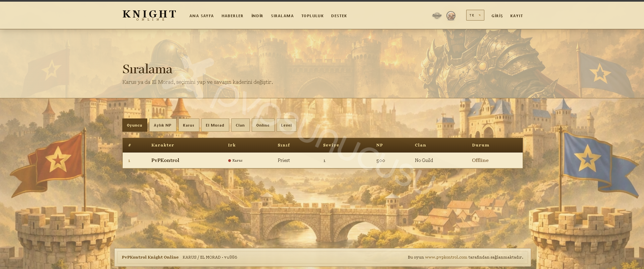
Task: Click the KAYIT register link
Action: (516, 16)
